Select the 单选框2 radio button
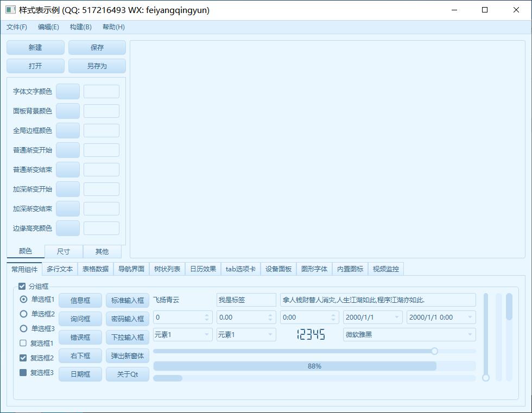The height and width of the screenshot is (413, 532). pos(23,314)
